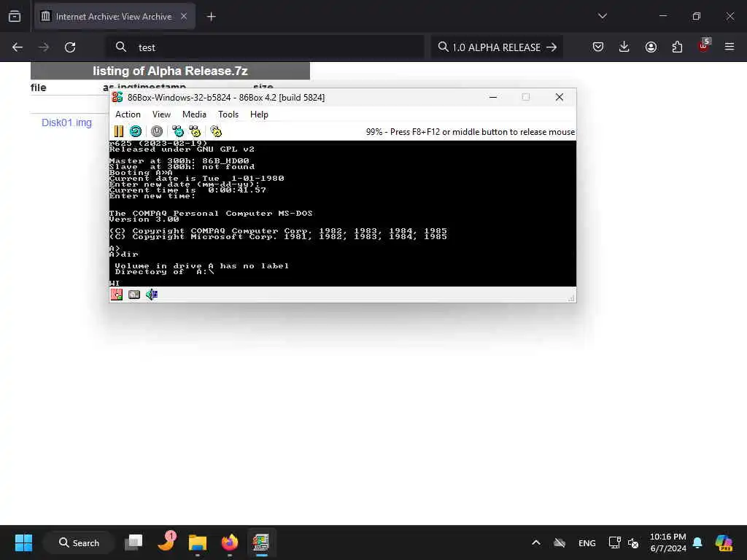Switch to Firefox in the taskbar
747x560 pixels.
pos(229,542)
